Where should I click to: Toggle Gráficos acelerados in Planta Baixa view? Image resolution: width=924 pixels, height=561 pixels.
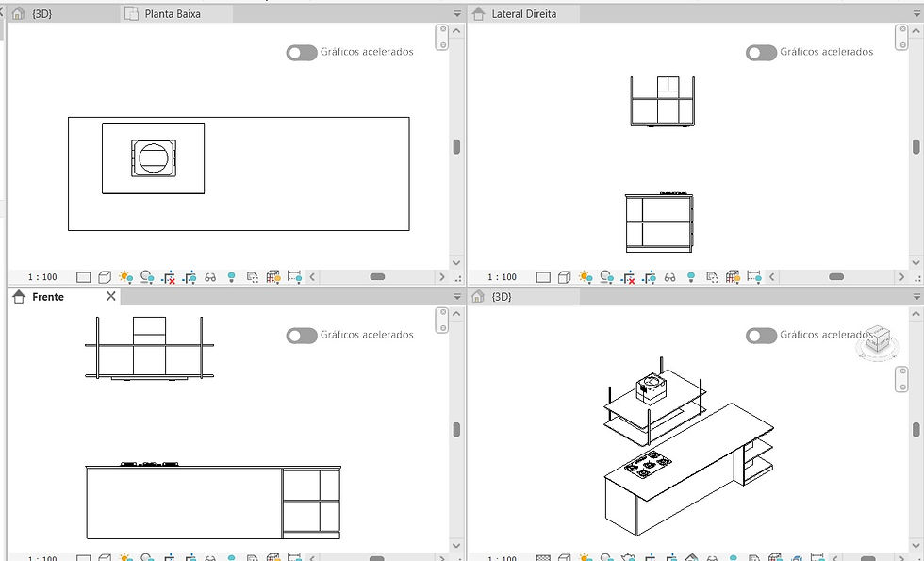[302, 53]
